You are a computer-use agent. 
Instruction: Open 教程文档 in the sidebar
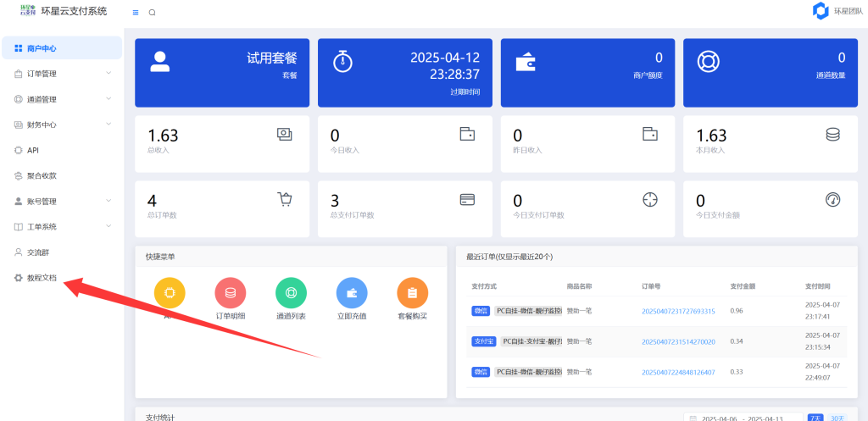pyautogui.click(x=42, y=278)
